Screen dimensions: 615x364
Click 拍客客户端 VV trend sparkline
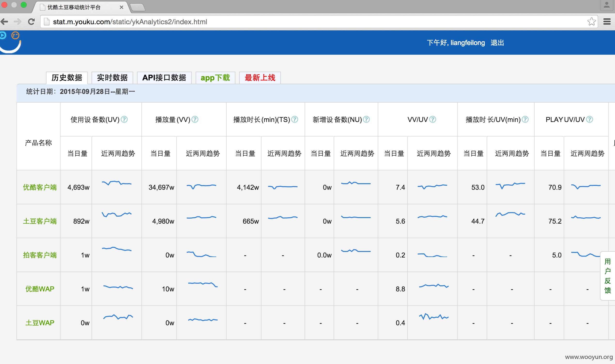[x=201, y=254]
